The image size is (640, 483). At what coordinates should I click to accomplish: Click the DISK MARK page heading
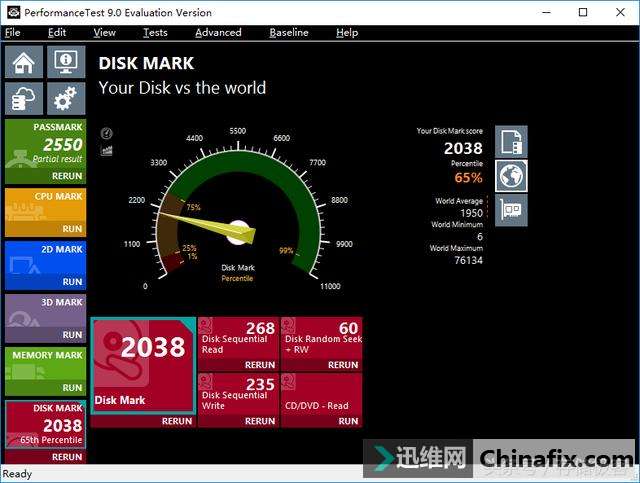pos(147,63)
